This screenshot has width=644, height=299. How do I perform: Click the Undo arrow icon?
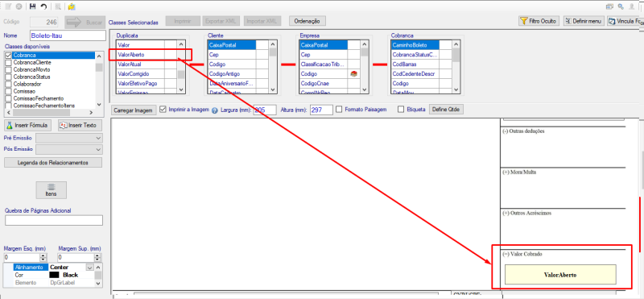(43, 6)
